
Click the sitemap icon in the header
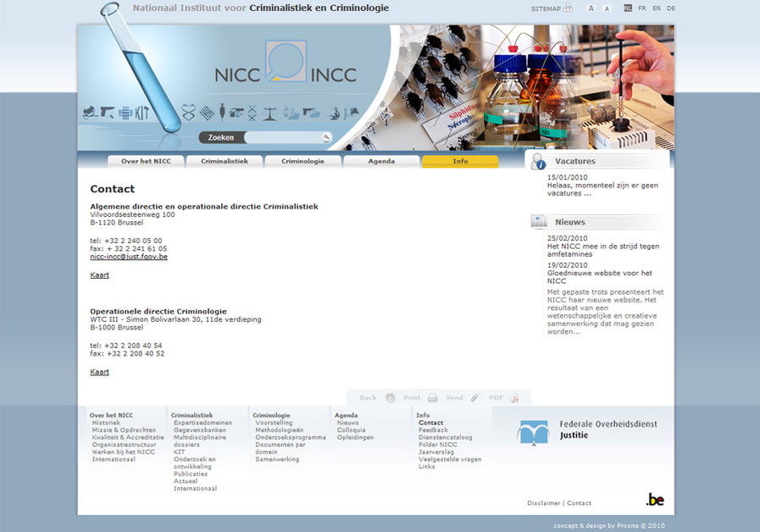[x=568, y=8]
